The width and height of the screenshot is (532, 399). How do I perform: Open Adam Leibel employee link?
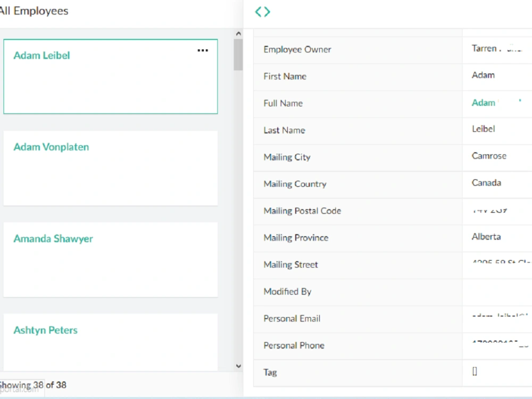[41, 55]
